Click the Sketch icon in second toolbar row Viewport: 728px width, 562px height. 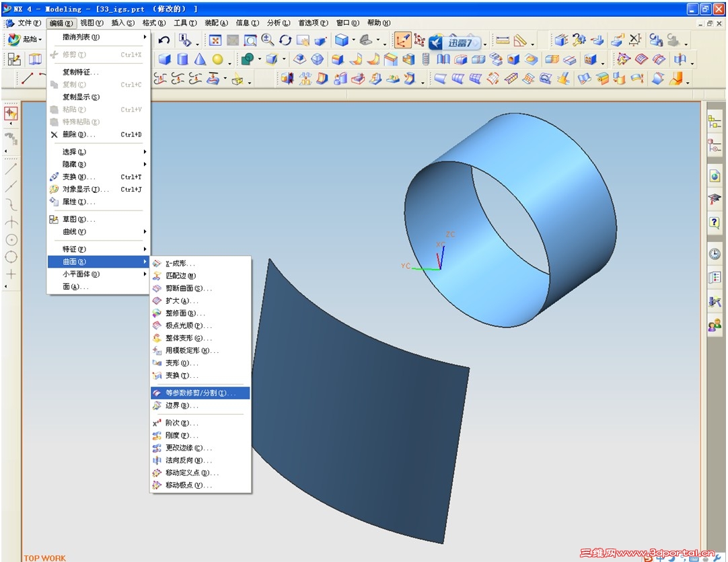tap(14, 59)
